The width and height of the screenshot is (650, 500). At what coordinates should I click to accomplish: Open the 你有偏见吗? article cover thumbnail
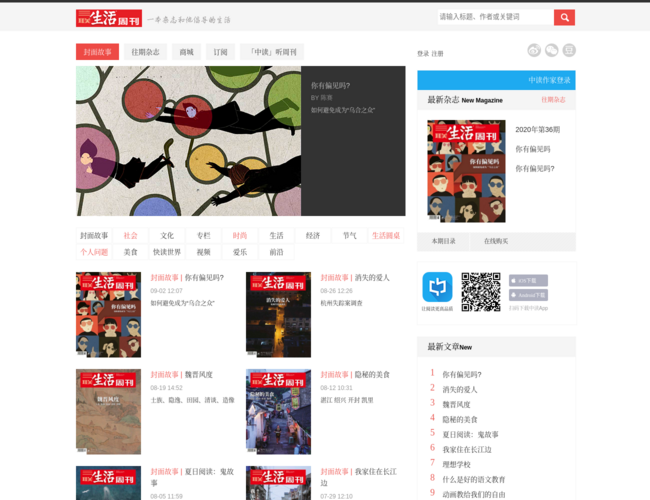(x=109, y=315)
